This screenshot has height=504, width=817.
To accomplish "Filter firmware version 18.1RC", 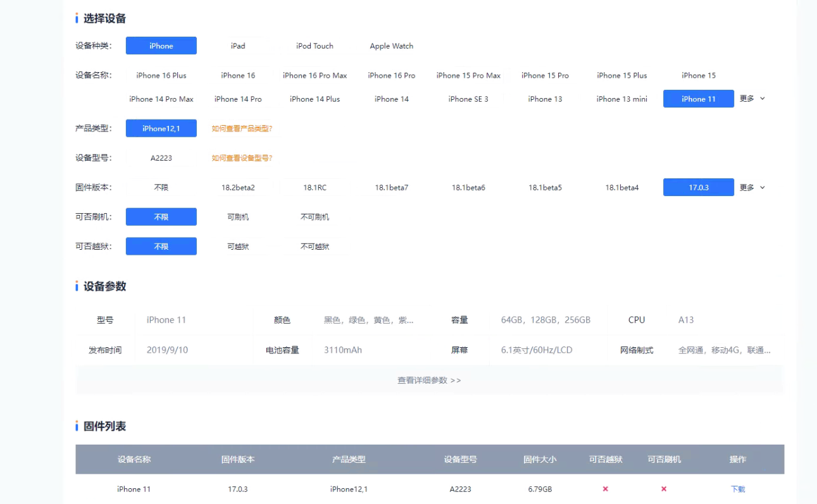I will [315, 187].
